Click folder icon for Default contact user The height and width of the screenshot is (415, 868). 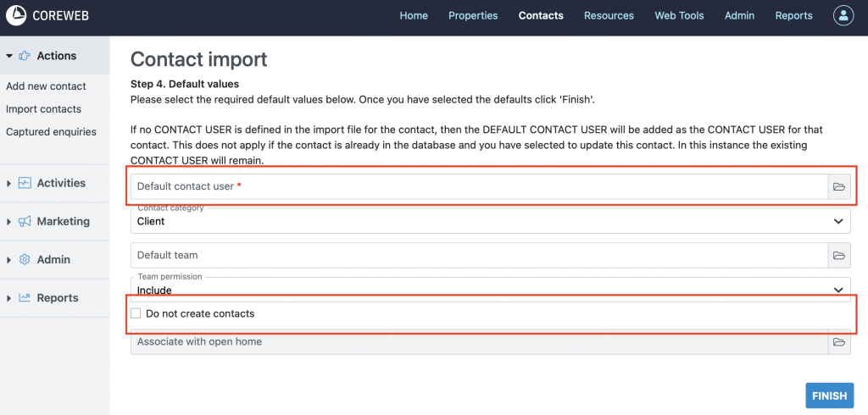838,186
